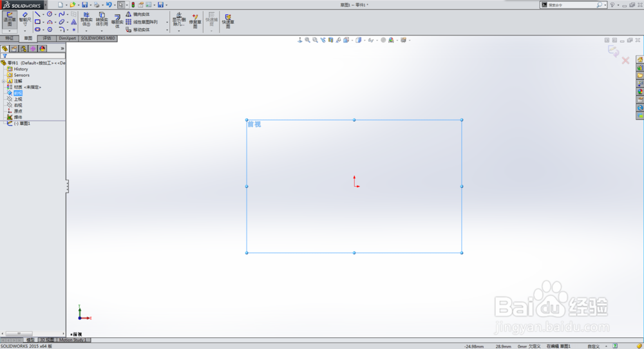Open the DimXpertManager tab in left panel
The height and width of the screenshot is (349, 644).
tap(33, 48)
